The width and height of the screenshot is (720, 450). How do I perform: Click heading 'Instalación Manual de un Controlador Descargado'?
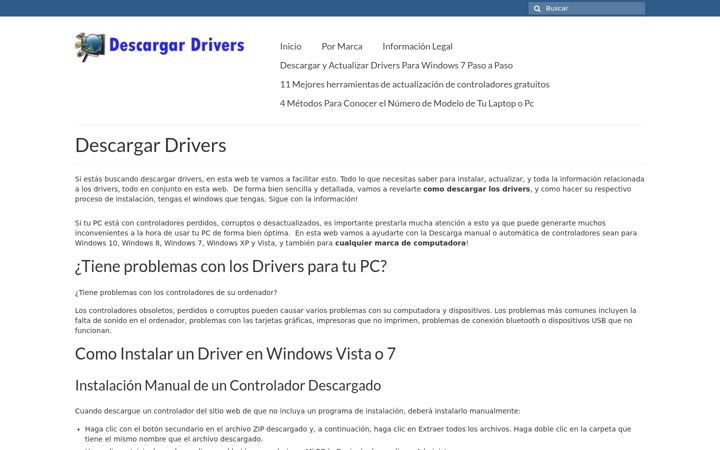(228, 386)
